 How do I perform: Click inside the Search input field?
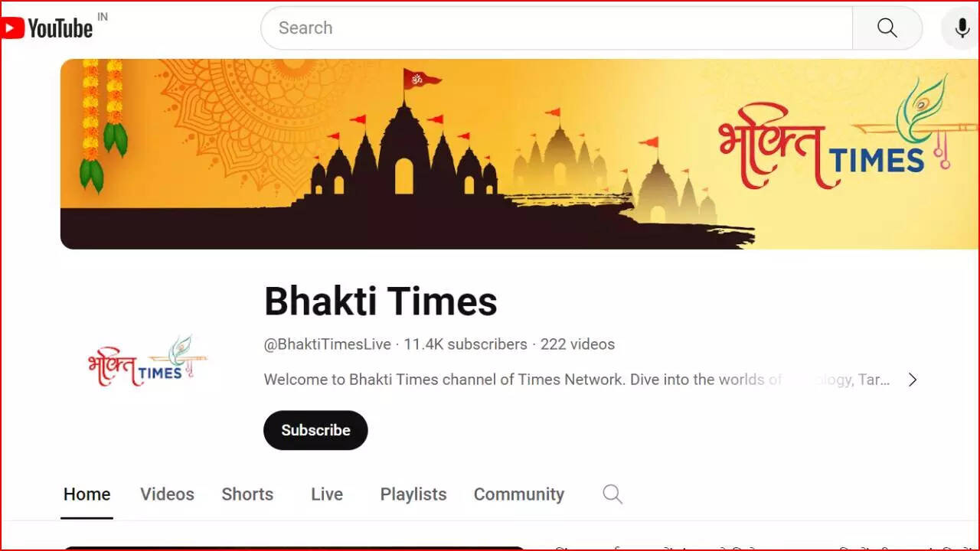[x=557, y=28]
